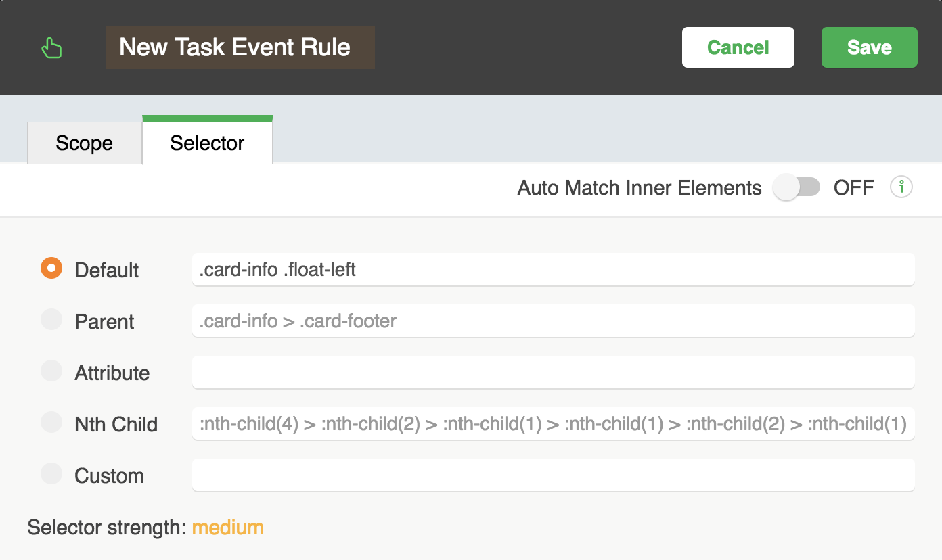Focus the Nth Child selector field

(x=554, y=424)
